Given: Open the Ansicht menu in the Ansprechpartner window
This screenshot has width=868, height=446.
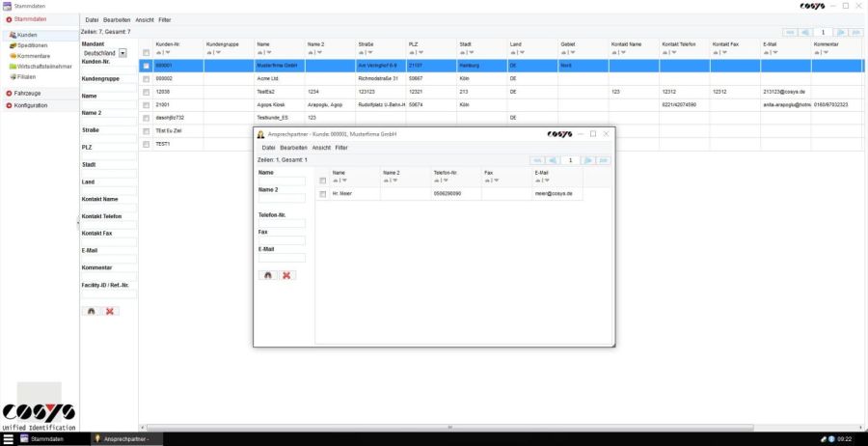Looking at the screenshot, I should [321, 148].
